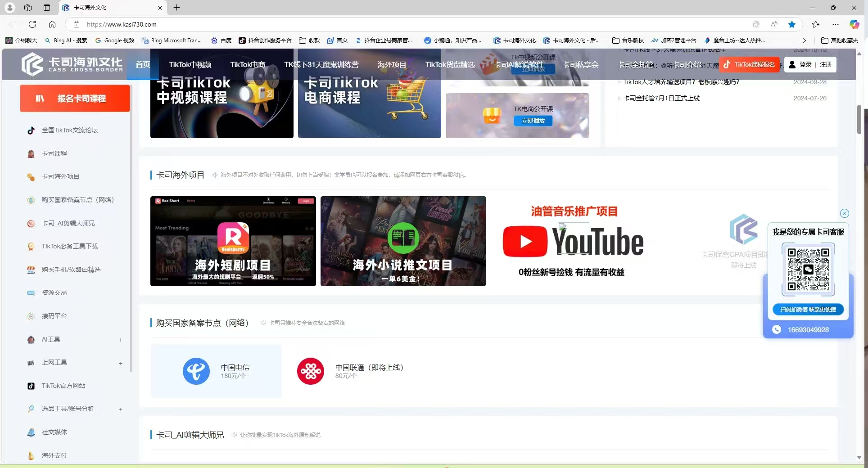Screen dimensions: 868x468
Task: Expand the 上网工具 sidebar item
Action: point(121,363)
